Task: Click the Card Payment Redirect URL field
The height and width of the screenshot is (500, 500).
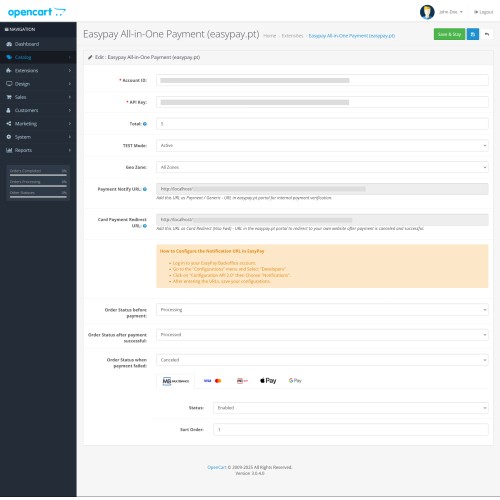Action: pos(322,220)
